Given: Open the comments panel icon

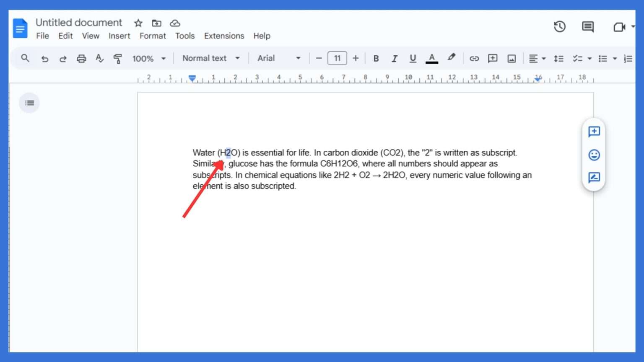Looking at the screenshot, I should point(587,27).
